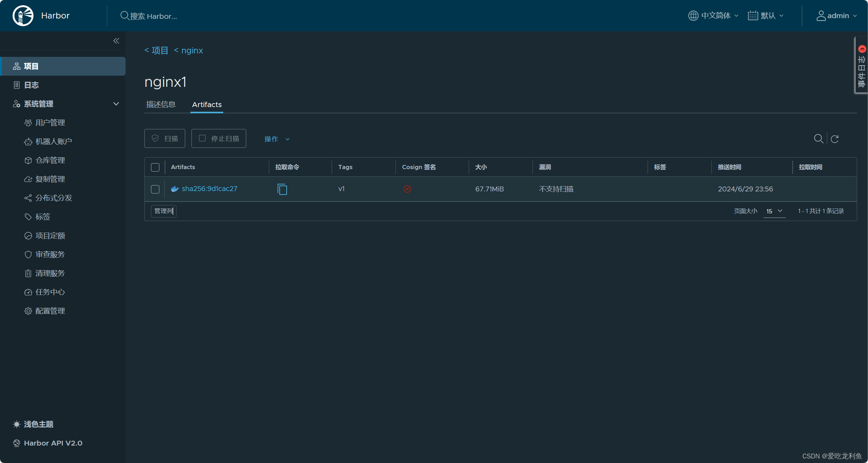Click the 不支持扫描 vulnerability cell
This screenshot has width=868, height=463.
556,189
